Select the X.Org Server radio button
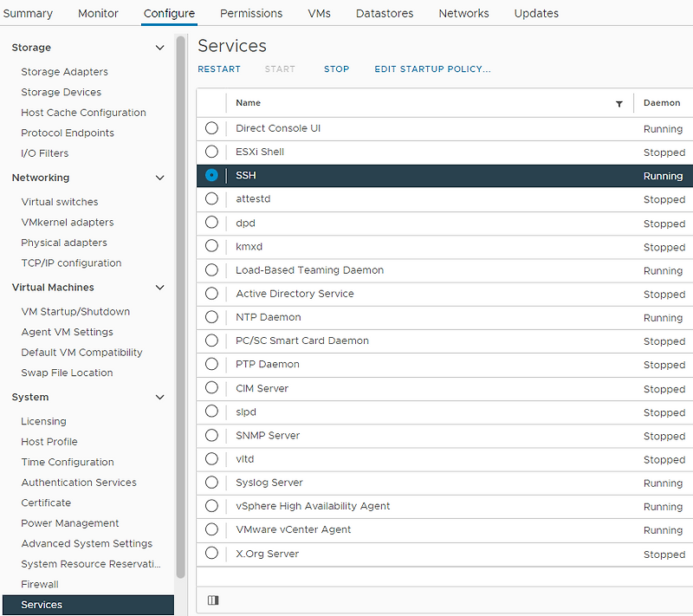The width and height of the screenshot is (693, 616). (211, 553)
